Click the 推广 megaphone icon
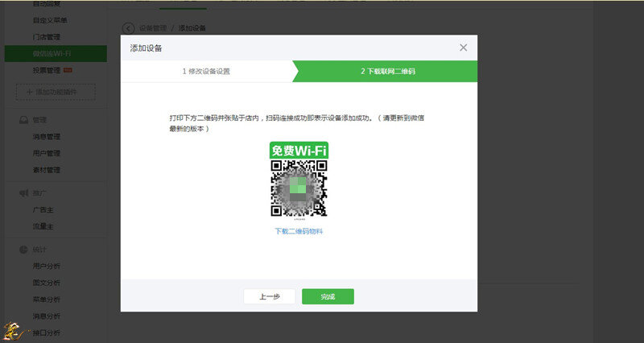This screenshot has width=644, height=343. 24,193
